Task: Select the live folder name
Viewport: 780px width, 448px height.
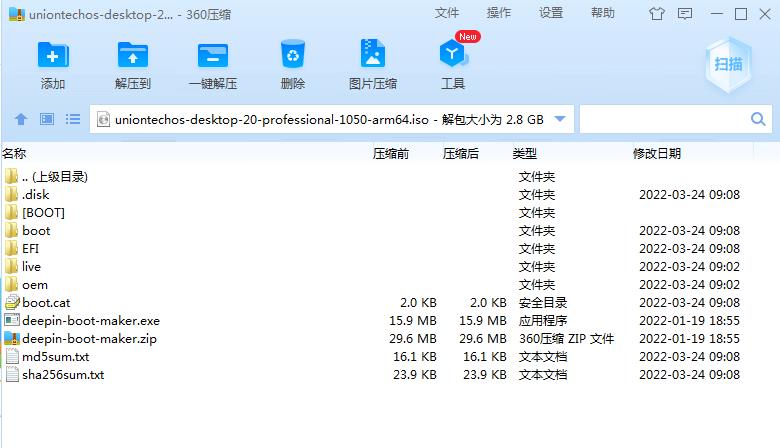Action: coord(31,267)
